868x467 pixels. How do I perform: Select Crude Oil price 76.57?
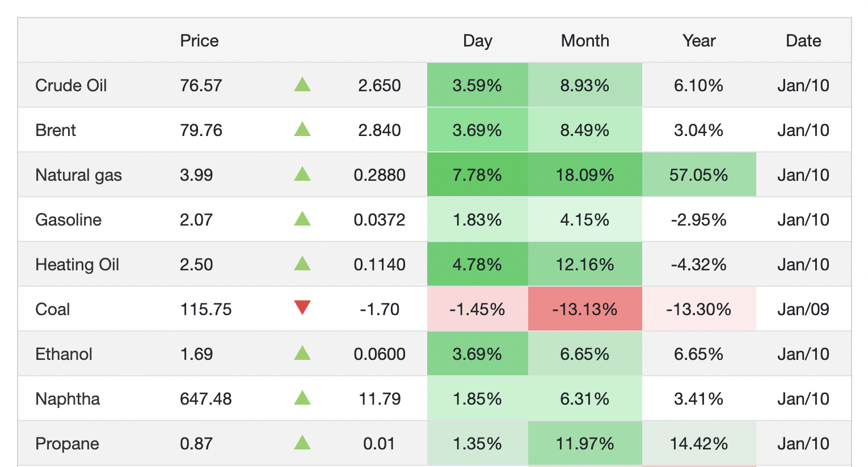pyautogui.click(x=201, y=86)
